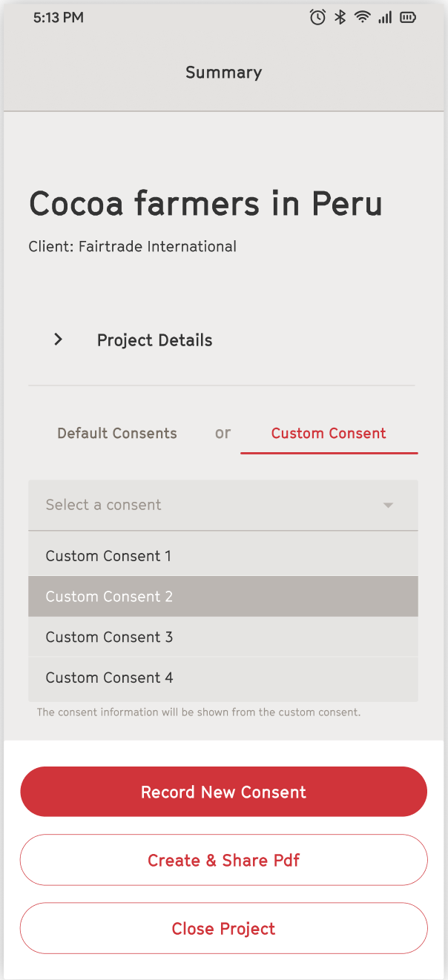This screenshot has width=448, height=980.
Task: Tap the Summary header title
Action: tap(223, 72)
